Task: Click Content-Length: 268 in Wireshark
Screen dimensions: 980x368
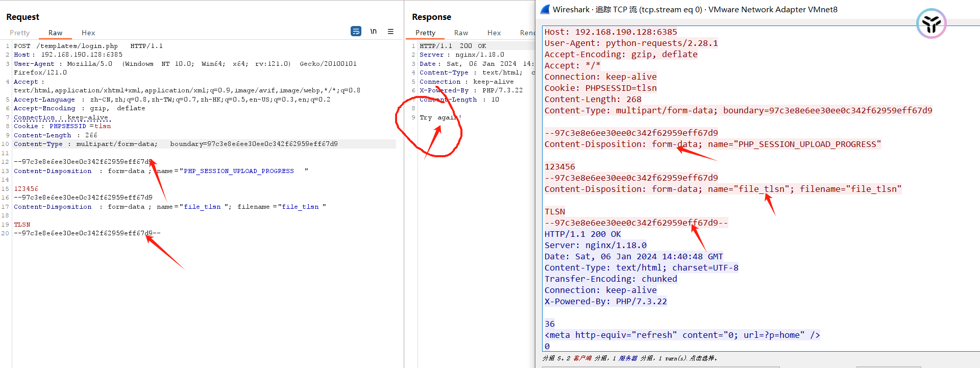Action: [593, 99]
